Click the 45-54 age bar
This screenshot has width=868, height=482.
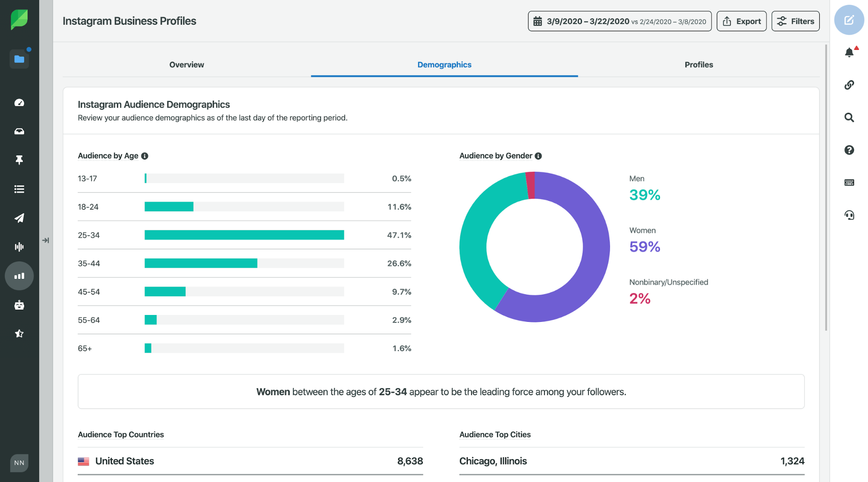coord(165,292)
